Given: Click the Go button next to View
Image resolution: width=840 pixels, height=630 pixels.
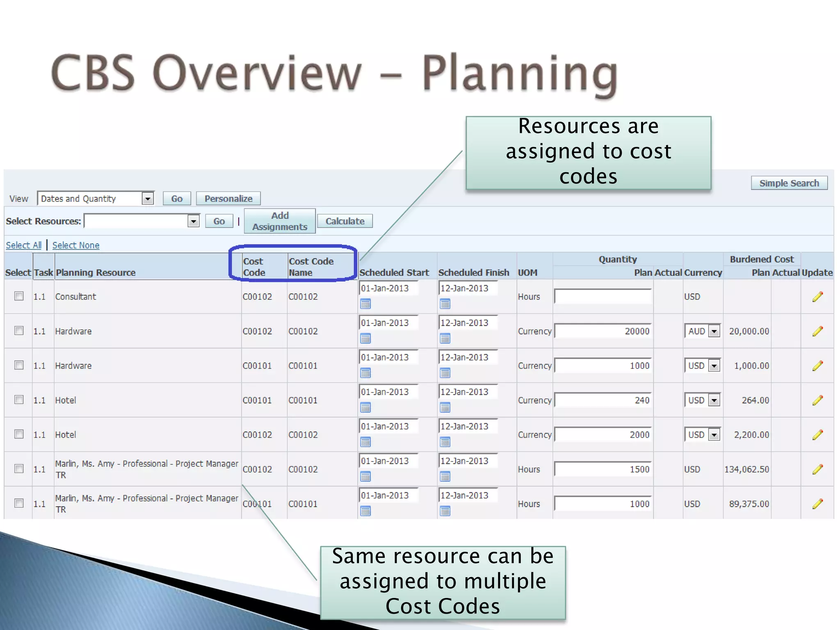Looking at the screenshot, I should click(177, 199).
